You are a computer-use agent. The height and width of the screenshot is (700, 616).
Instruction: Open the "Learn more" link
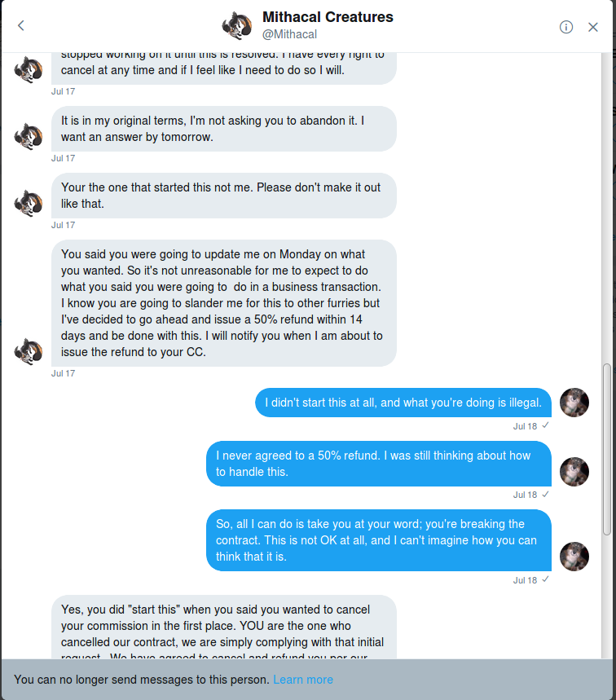pyautogui.click(x=303, y=680)
